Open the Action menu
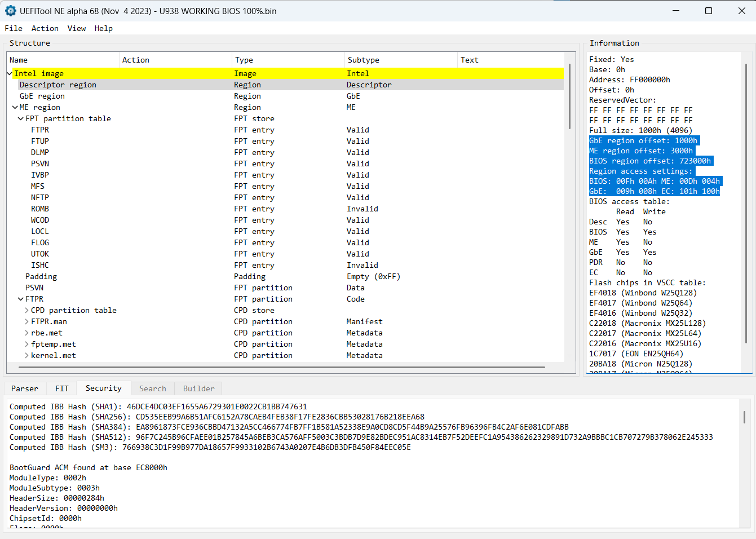The height and width of the screenshot is (539, 756). (x=45, y=28)
